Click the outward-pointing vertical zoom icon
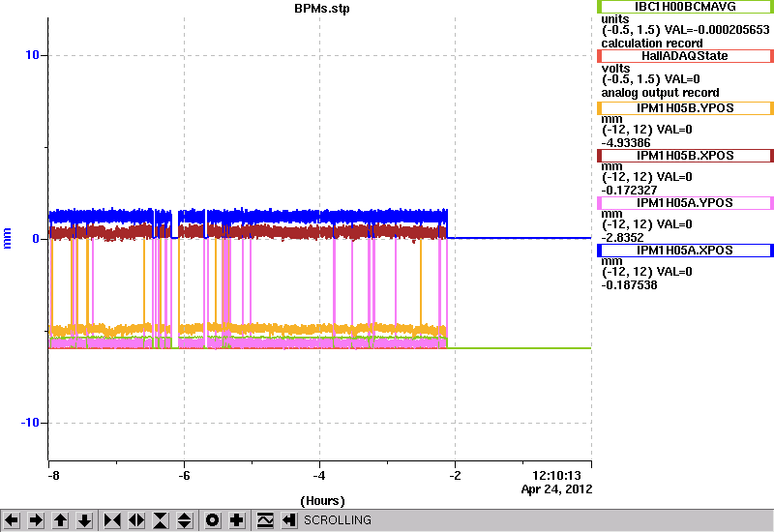This screenshot has width=774, height=532. point(184,520)
